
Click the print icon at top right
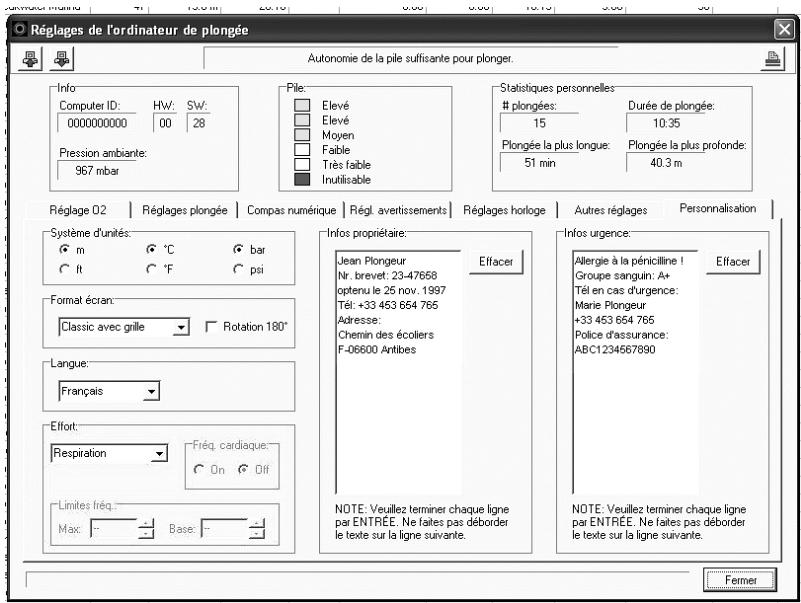(x=772, y=60)
